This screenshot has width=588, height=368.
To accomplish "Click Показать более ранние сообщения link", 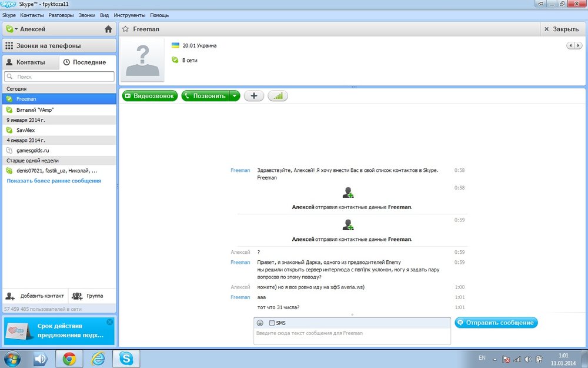I will [54, 181].
